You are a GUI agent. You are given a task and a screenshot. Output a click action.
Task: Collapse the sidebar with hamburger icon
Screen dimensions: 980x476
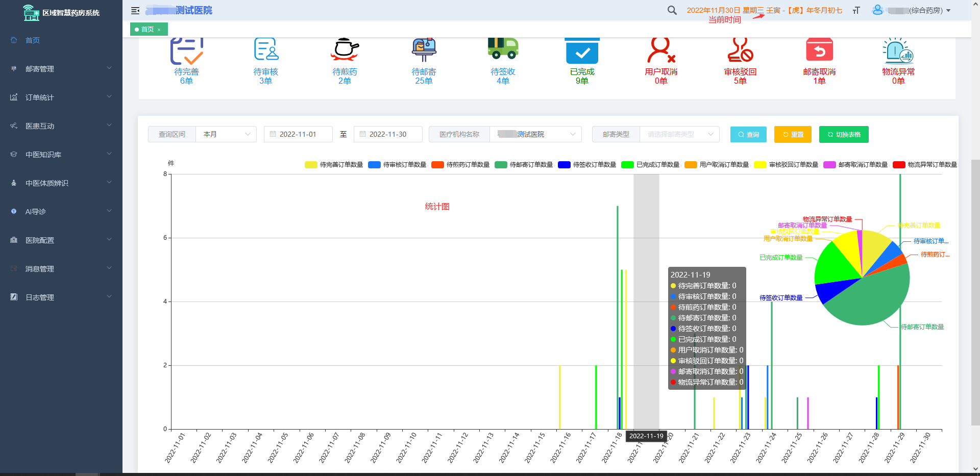(135, 10)
